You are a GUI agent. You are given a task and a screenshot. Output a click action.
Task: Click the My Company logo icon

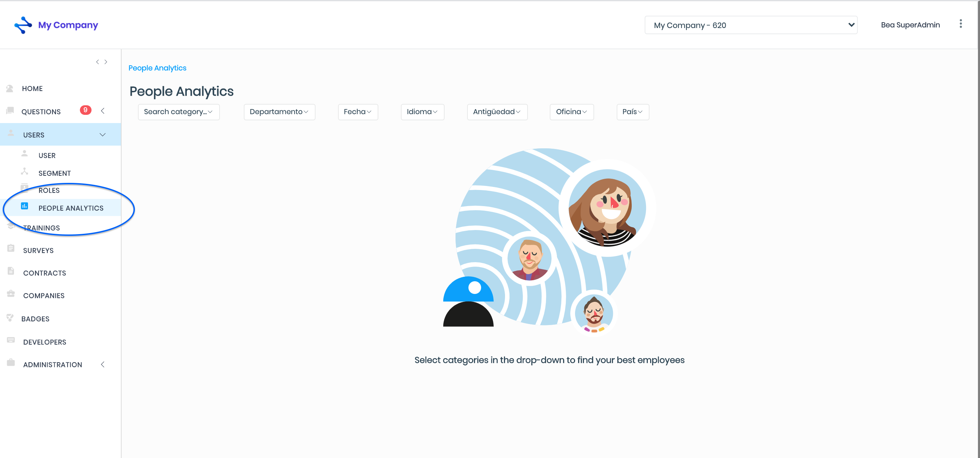pyautogui.click(x=23, y=25)
